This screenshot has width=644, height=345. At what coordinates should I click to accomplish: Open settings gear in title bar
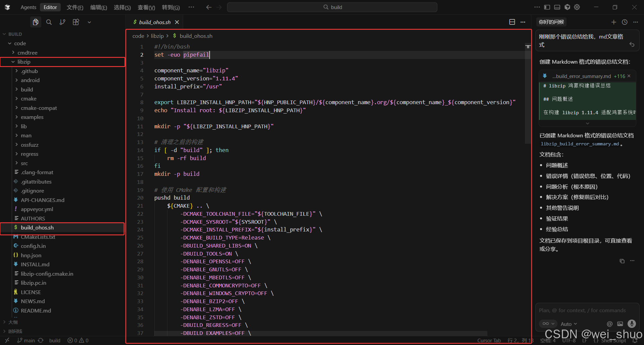pos(577,7)
